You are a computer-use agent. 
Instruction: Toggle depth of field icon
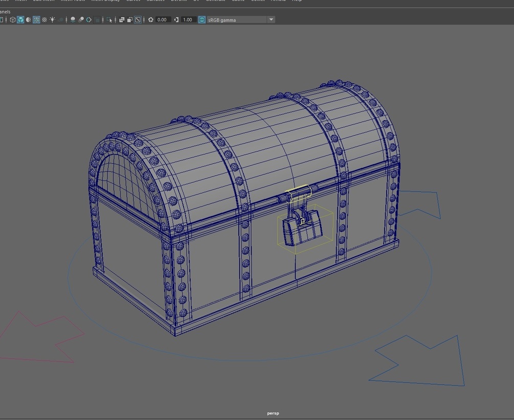coord(97,19)
